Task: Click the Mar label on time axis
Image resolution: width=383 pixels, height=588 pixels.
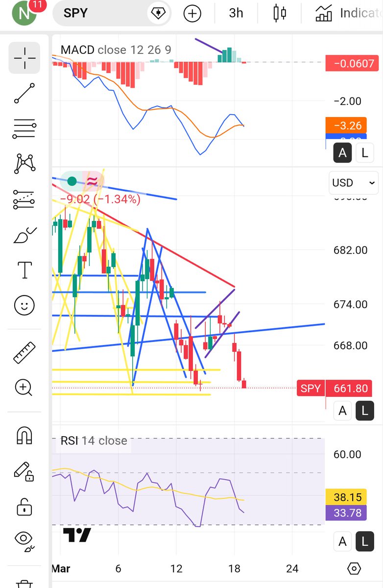Action: click(61, 569)
